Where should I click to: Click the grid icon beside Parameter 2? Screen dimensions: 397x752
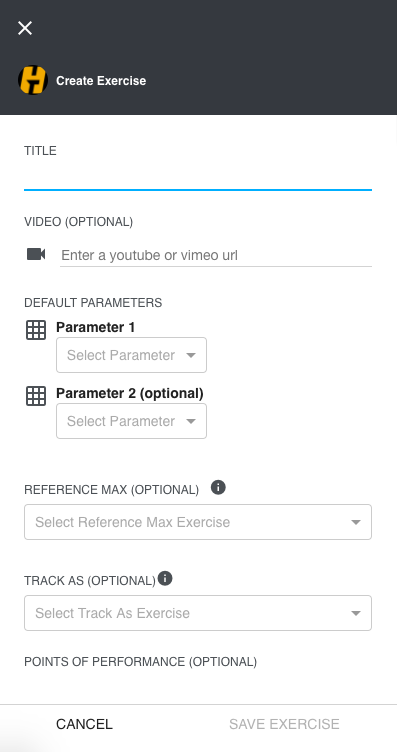click(36, 396)
